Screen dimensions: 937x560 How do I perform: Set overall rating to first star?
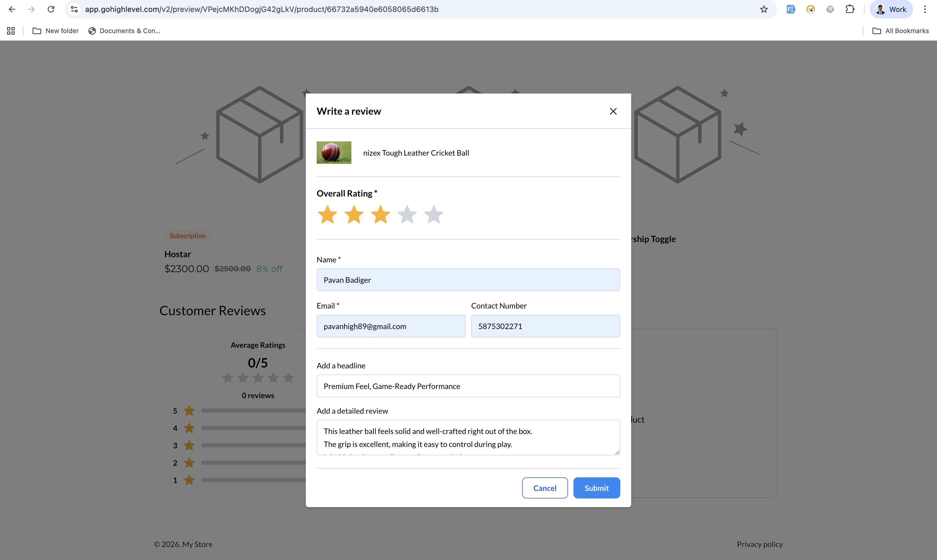coord(327,215)
